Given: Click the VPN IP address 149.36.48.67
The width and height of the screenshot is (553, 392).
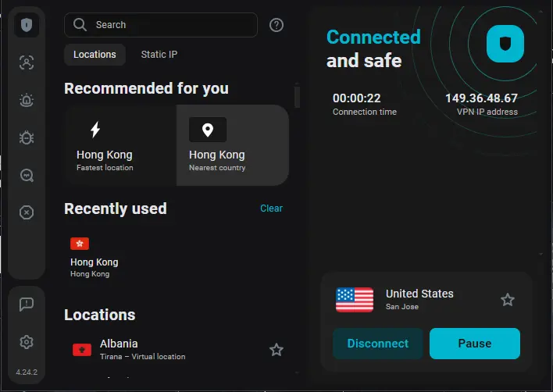Looking at the screenshot, I should 481,98.
